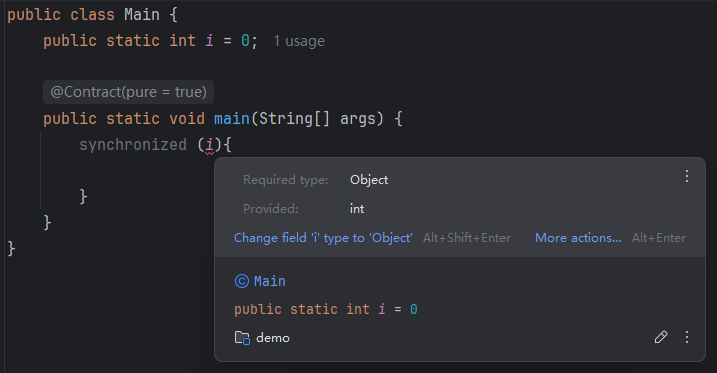Click the '1 usage' inlay hint

299,41
